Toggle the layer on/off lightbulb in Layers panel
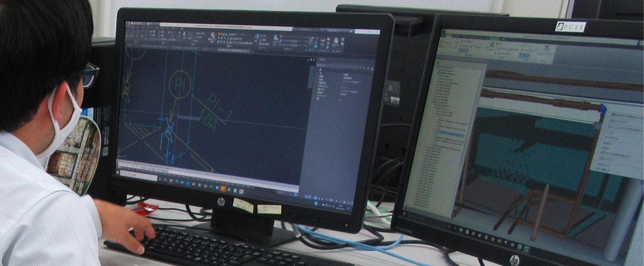This screenshot has height=266, width=644. (x=220, y=34)
